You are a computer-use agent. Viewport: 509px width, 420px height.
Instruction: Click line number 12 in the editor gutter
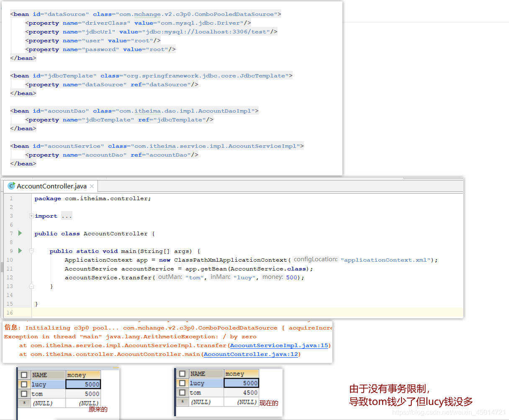pyautogui.click(x=10, y=277)
